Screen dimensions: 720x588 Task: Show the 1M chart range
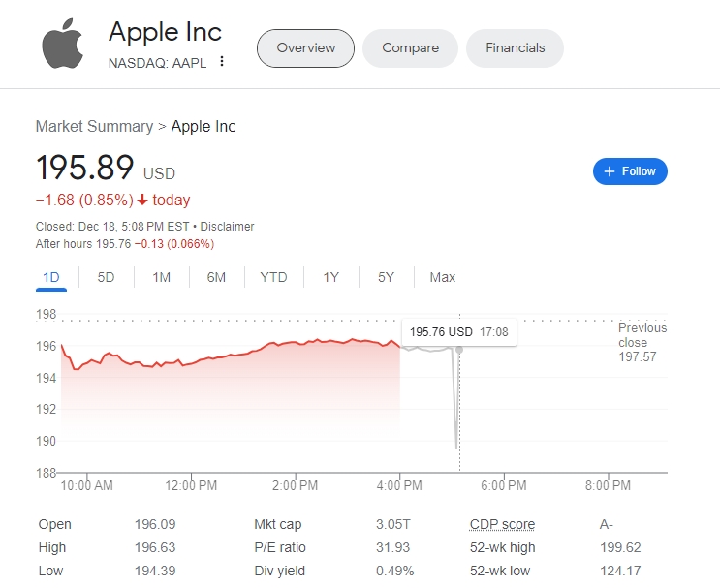[x=161, y=277]
